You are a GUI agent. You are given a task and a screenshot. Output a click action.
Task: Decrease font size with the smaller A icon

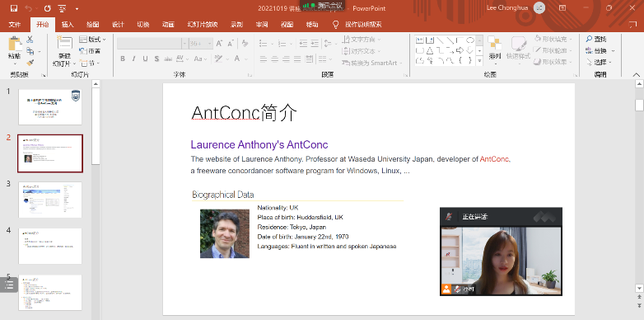(231, 44)
